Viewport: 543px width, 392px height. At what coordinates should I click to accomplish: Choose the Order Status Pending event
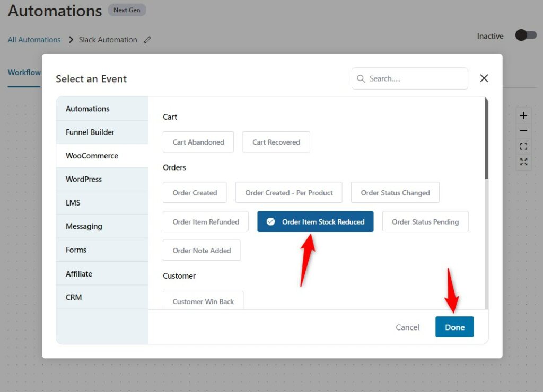coord(425,221)
